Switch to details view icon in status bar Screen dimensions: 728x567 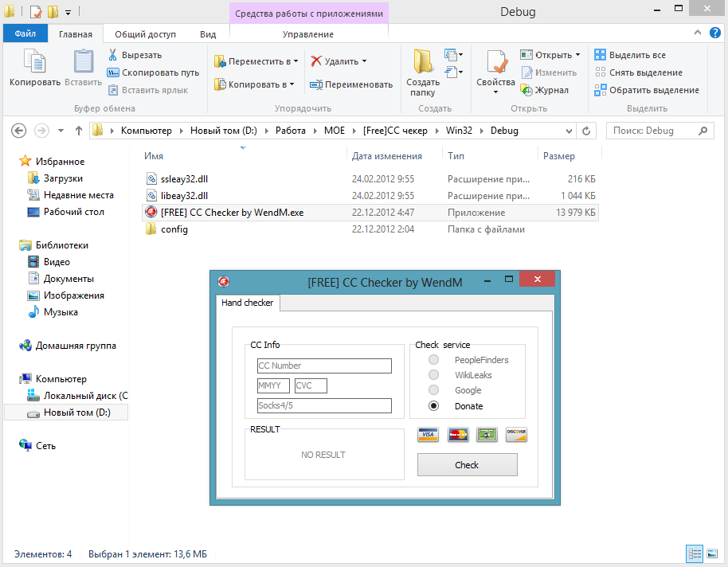[695, 553]
